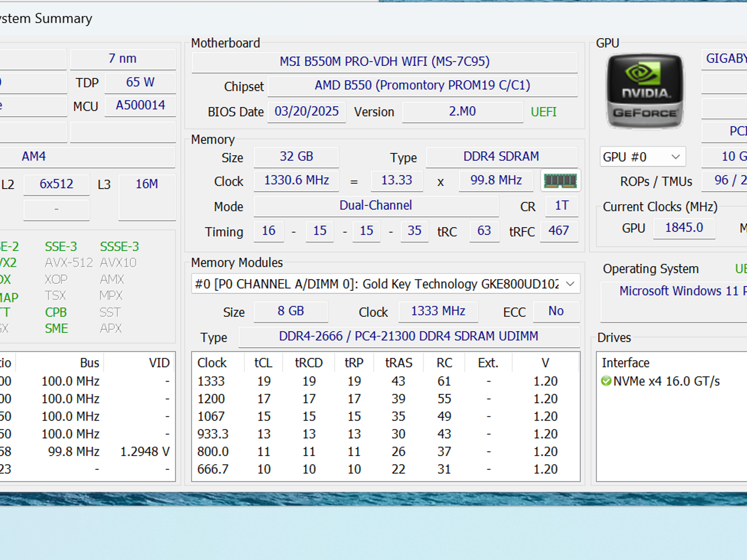This screenshot has height=560, width=747.
Task: Click the SSSE-3 feature label
Action: click(120, 247)
